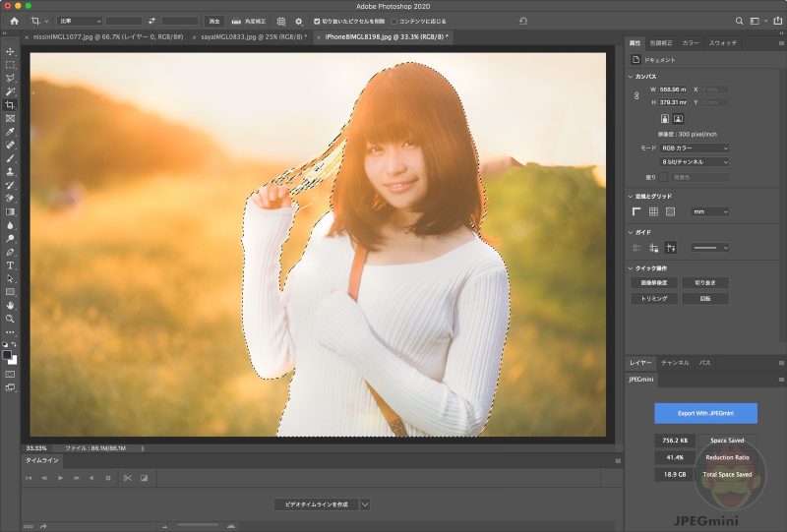Select the Magic Wand tool
Viewport: 787px width, 532px height.
tap(10, 91)
